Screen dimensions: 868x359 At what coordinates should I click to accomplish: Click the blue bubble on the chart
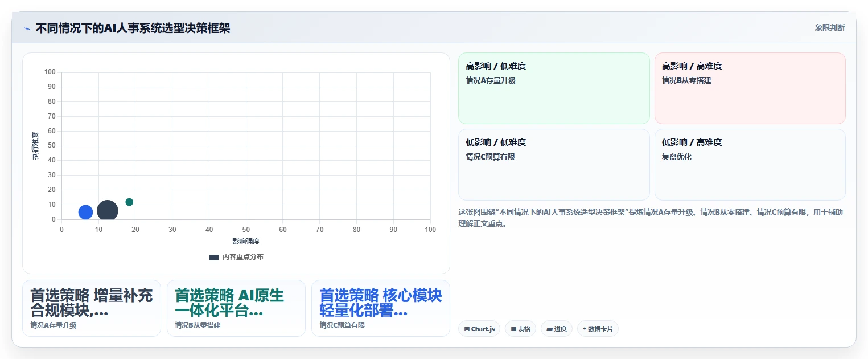point(85,212)
